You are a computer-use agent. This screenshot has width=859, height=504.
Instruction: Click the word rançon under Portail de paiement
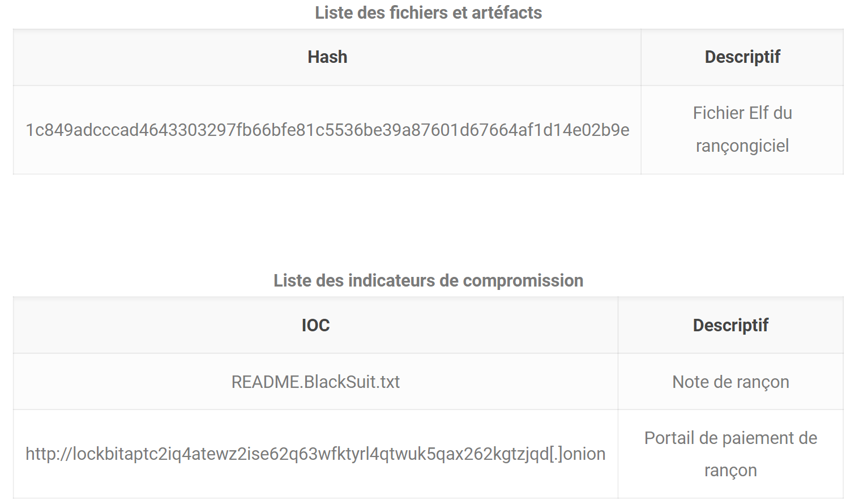click(730, 471)
